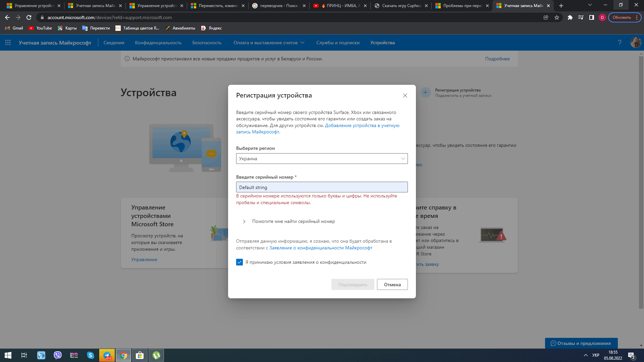Click the Подробнее link in banner
644x362 pixels.
click(497, 59)
